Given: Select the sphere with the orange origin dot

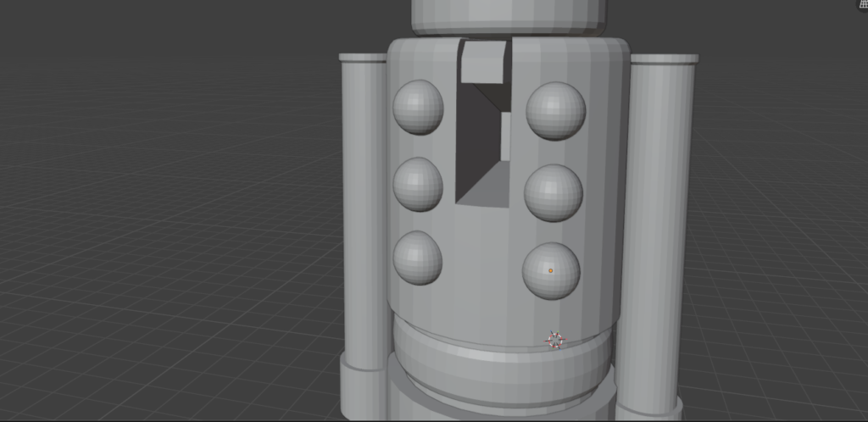Looking at the screenshot, I should pyautogui.click(x=551, y=271).
